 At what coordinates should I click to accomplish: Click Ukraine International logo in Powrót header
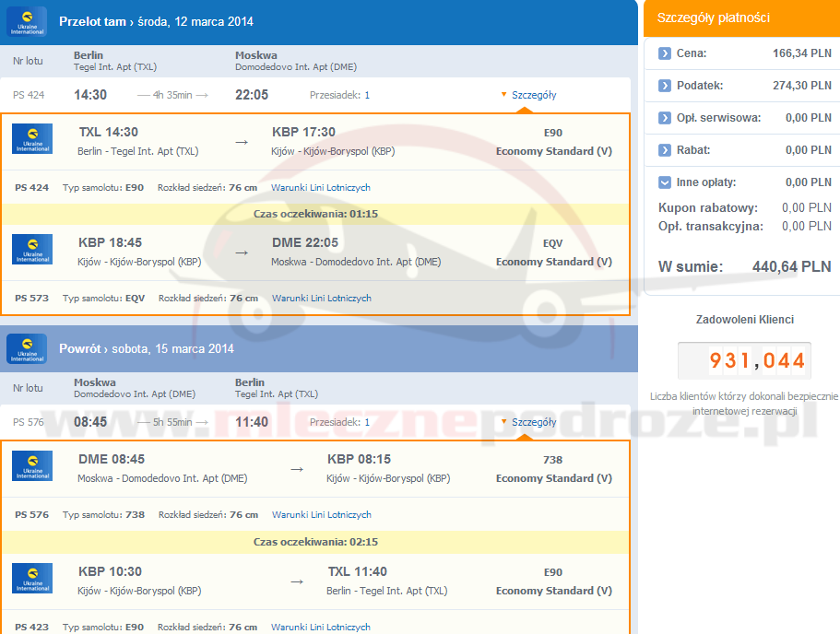coord(27,349)
